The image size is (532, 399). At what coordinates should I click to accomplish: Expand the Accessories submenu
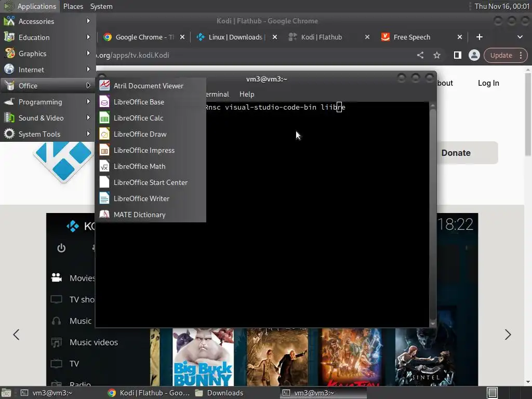tap(48, 21)
